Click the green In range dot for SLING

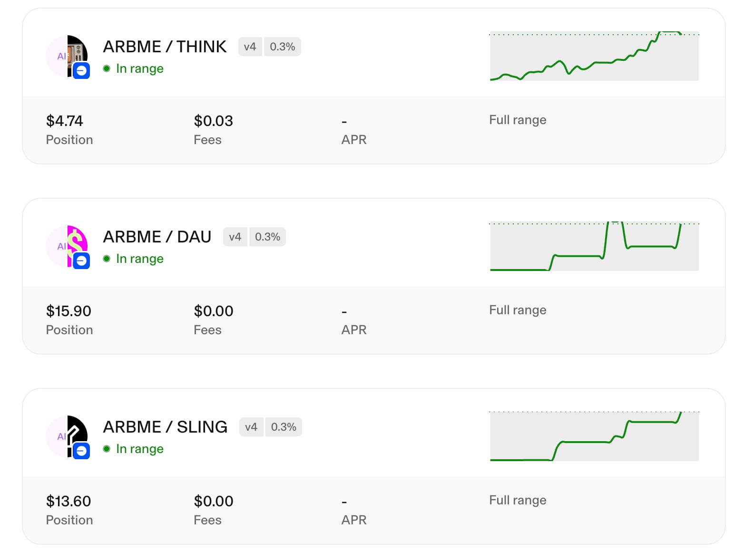click(x=107, y=449)
